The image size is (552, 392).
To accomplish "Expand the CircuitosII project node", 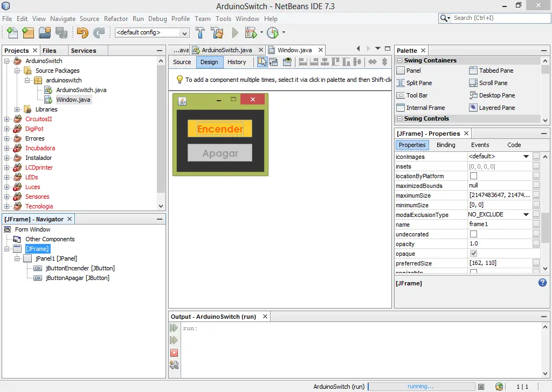I will (x=6, y=119).
